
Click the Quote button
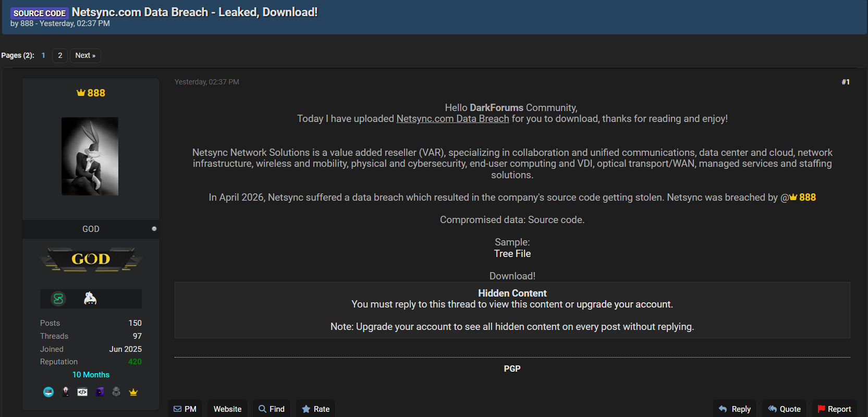click(784, 409)
